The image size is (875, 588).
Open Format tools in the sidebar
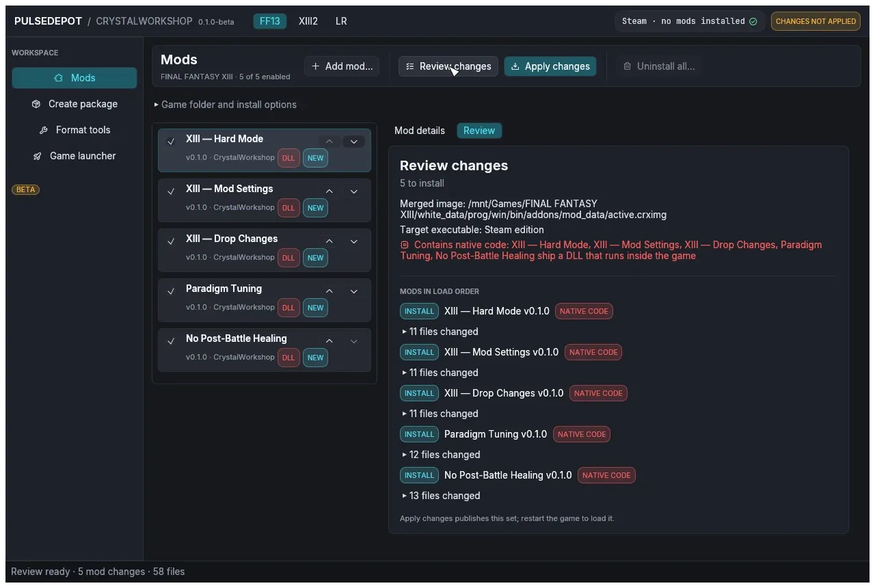75,130
